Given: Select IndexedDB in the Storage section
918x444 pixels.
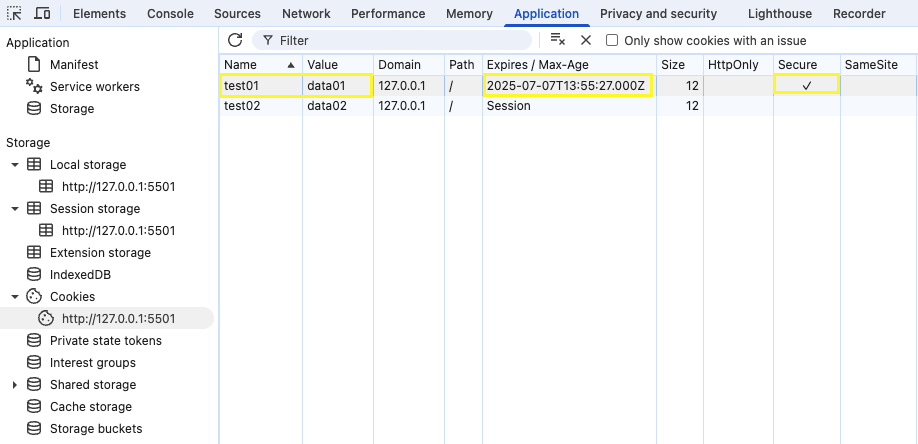Looking at the screenshot, I should tap(80, 275).
